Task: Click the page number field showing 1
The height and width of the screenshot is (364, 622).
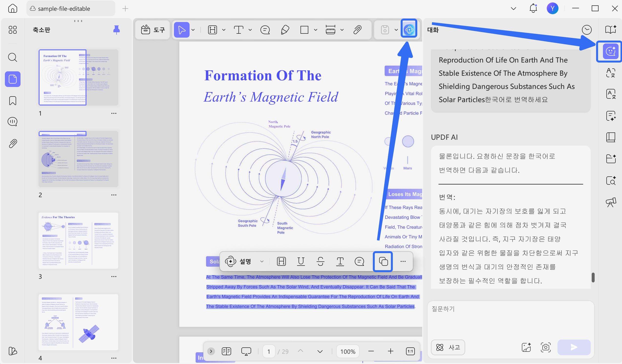Action: pyautogui.click(x=269, y=351)
